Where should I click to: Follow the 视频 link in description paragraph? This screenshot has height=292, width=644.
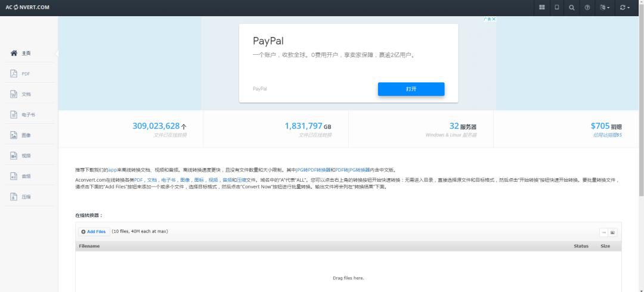[213, 180]
